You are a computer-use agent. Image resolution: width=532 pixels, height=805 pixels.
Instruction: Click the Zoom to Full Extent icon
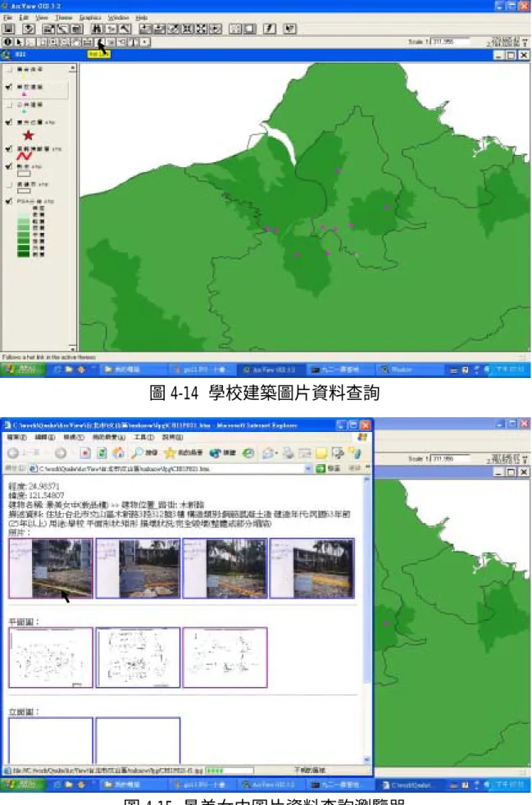pyautogui.click(x=145, y=29)
